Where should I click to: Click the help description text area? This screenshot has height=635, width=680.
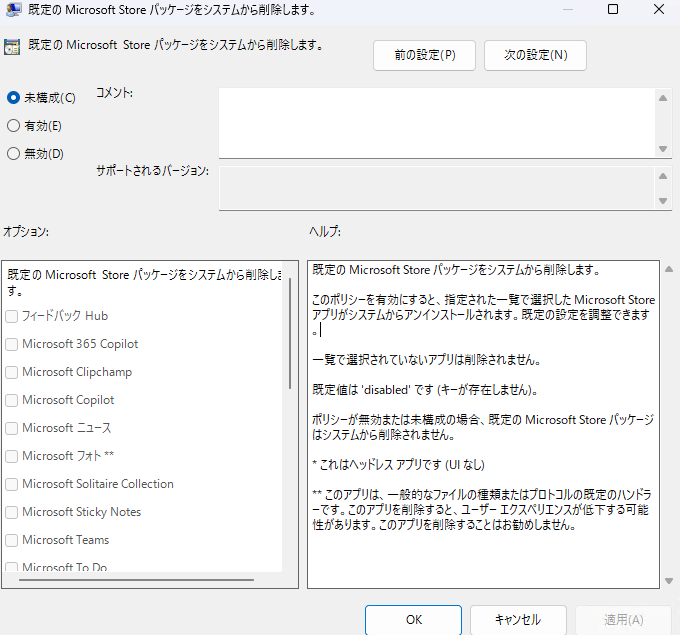pos(483,424)
